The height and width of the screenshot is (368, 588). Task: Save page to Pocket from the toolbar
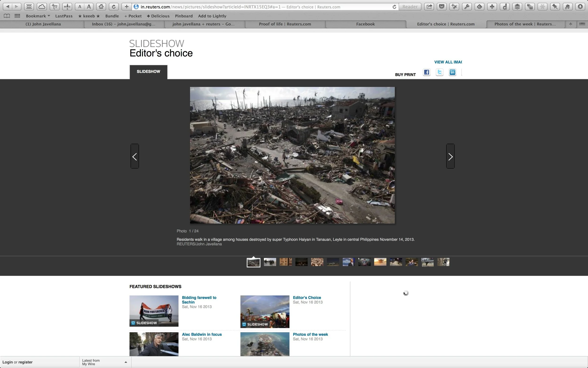coord(442,7)
